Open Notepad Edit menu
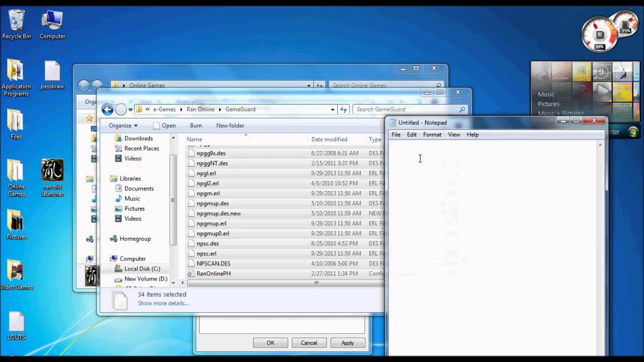Screen dimensions: 644x362 (412, 135)
